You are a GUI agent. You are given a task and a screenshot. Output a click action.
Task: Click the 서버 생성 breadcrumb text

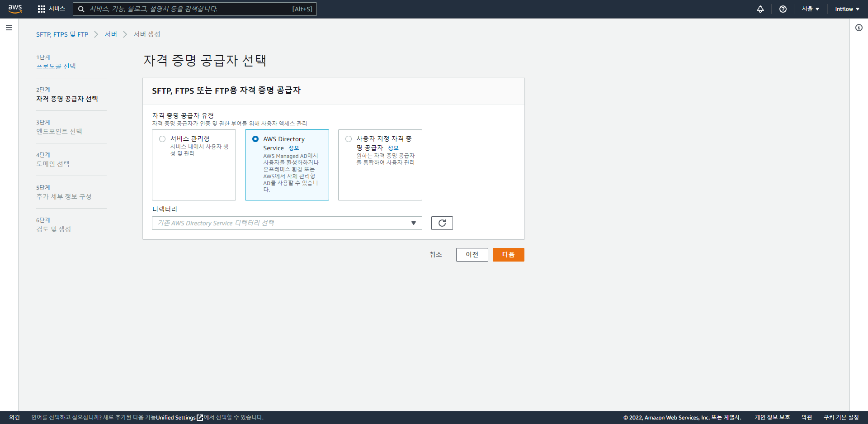click(147, 34)
